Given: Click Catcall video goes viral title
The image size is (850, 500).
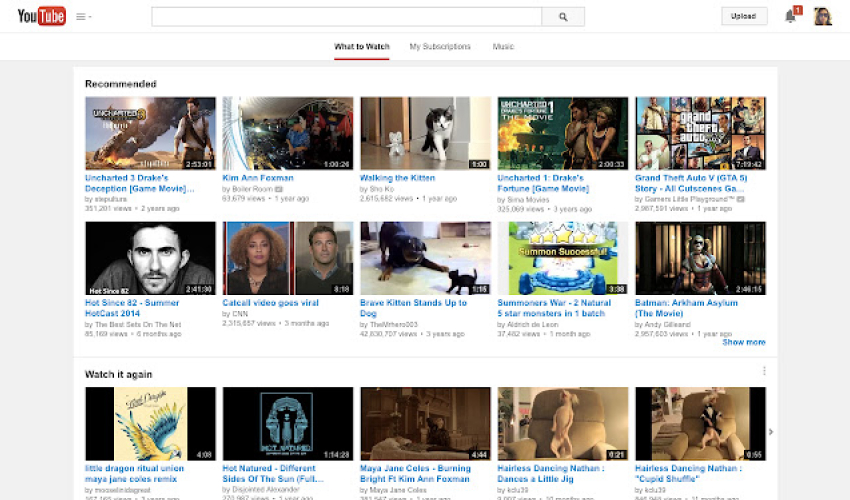Looking at the screenshot, I should click(x=271, y=303).
